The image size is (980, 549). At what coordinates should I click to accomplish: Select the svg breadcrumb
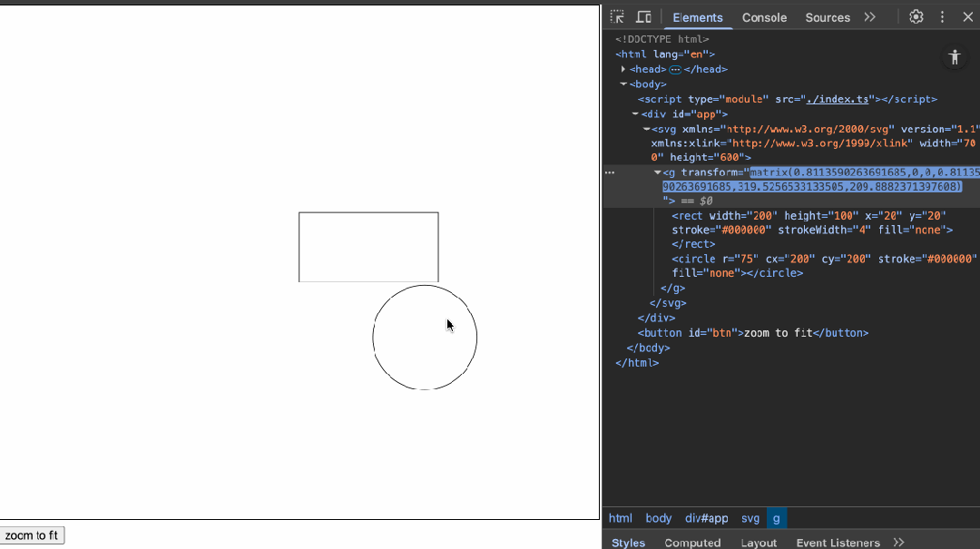tap(750, 518)
